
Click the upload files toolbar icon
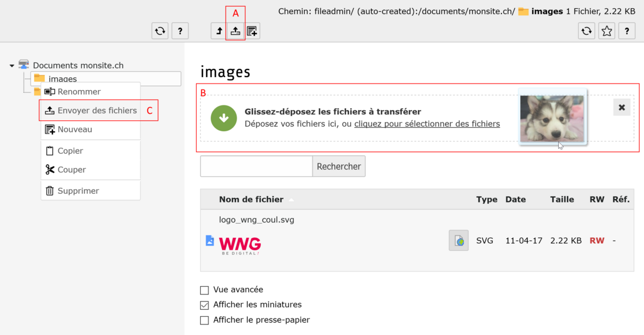coord(235,31)
